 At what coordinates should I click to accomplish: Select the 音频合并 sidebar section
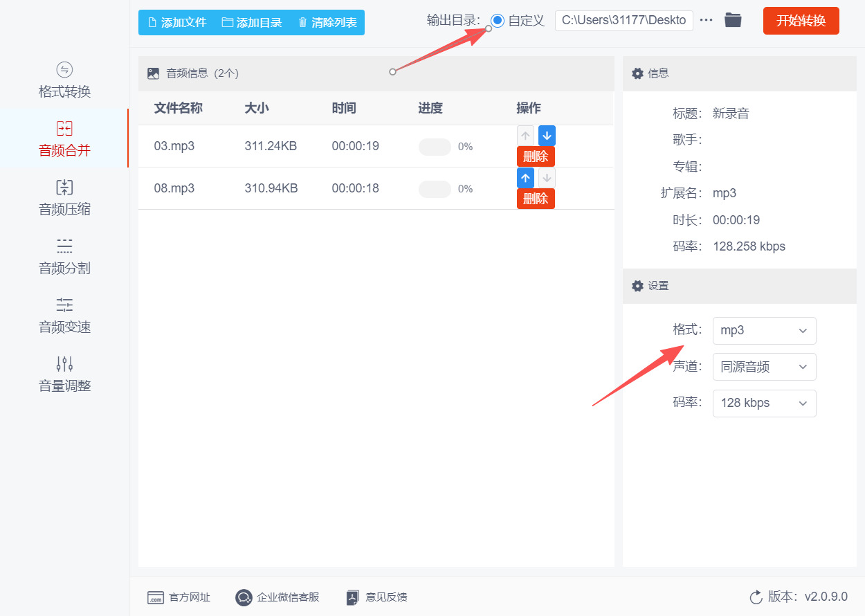click(x=64, y=138)
